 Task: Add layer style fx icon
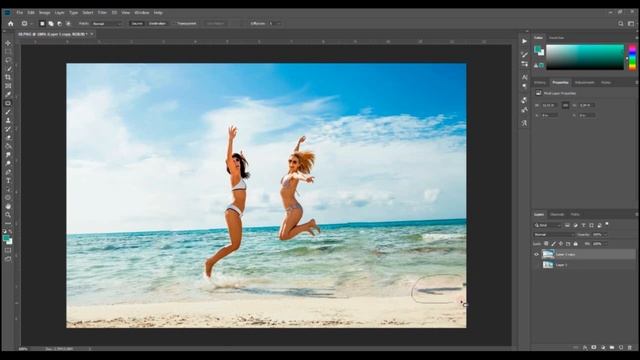pos(585,347)
